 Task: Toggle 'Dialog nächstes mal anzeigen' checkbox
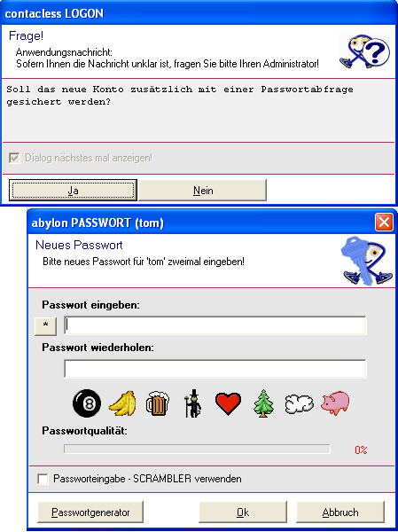coord(14,158)
